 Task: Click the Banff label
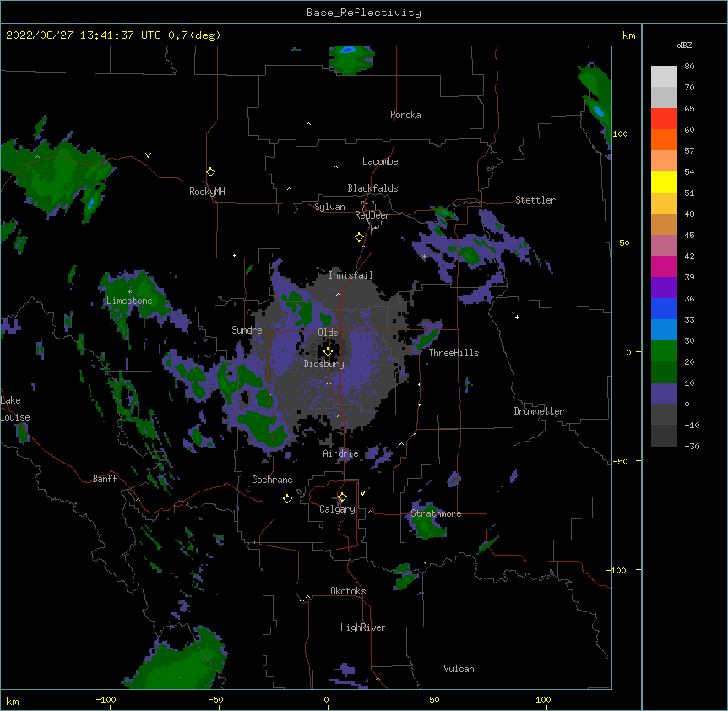[105, 479]
